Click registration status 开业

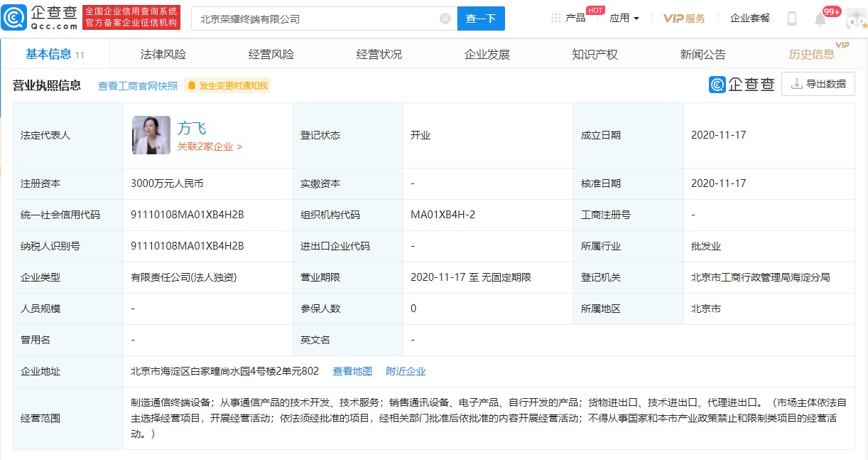tap(421, 135)
